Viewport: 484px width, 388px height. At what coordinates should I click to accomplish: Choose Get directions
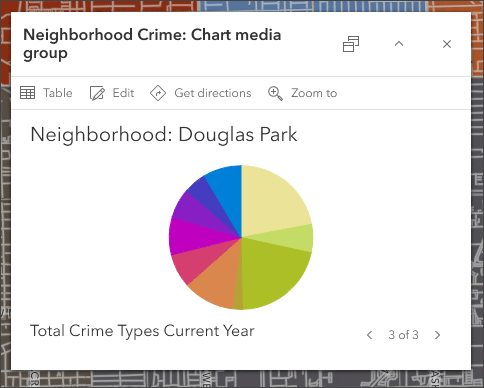point(201,93)
